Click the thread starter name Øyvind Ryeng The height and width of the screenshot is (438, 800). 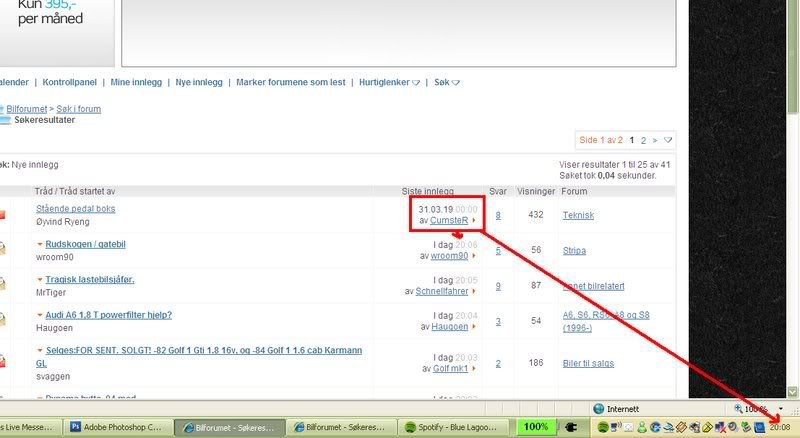(x=63, y=222)
